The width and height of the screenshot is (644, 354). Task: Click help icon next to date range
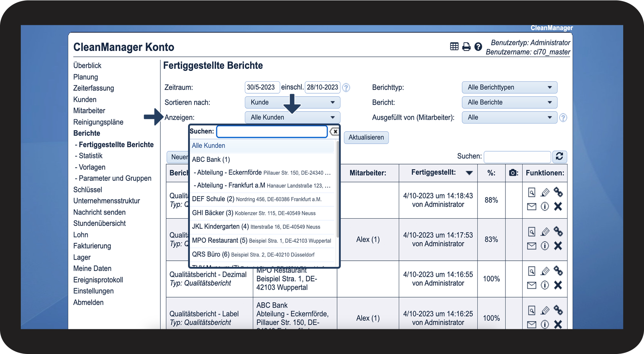[x=346, y=87]
